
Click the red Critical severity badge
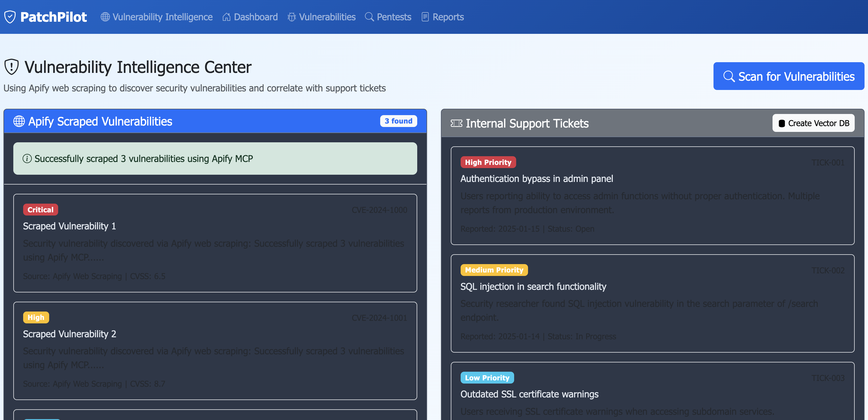tap(41, 210)
